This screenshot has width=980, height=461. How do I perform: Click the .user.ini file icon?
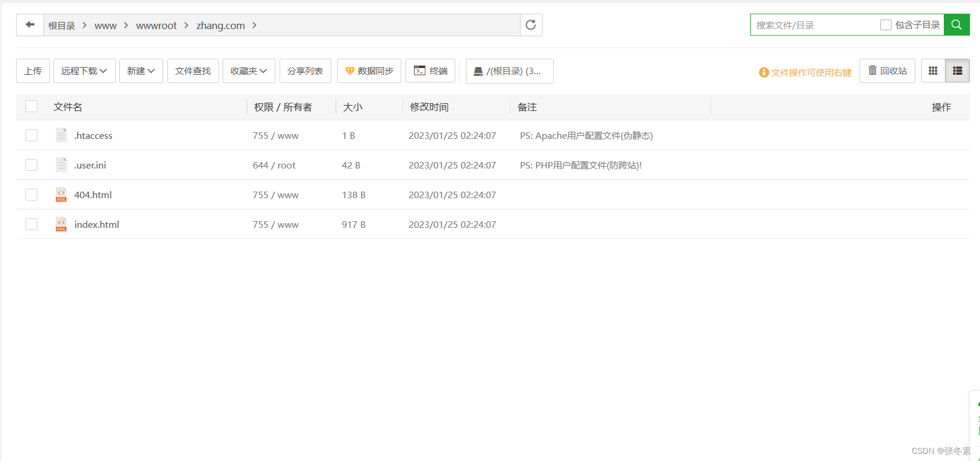pyautogui.click(x=61, y=165)
